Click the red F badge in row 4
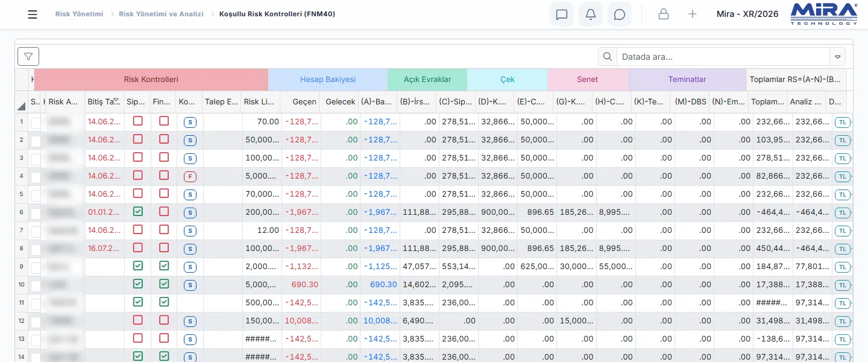Image resolution: width=868 pixels, height=362 pixels. click(190, 176)
